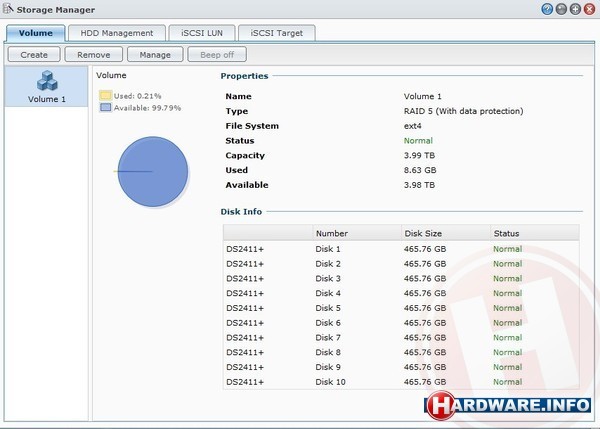Click the Volume 1 name value
Image resolution: width=600 pixels, height=429 pixels.
[422, 96]
